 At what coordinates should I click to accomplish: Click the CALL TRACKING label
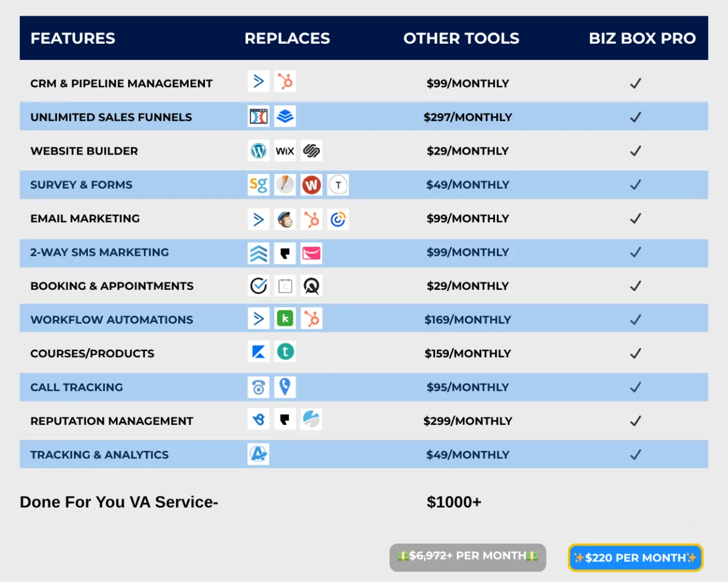(x=76, y=387)
